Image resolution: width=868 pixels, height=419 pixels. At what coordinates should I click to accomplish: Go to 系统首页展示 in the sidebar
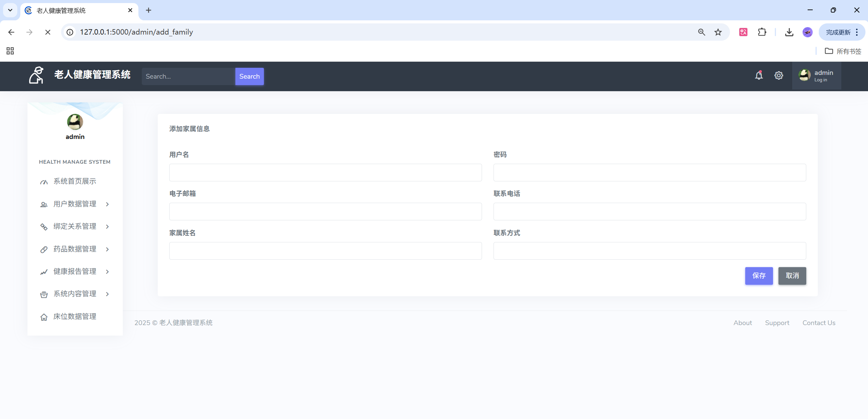[x=75, y=181]
